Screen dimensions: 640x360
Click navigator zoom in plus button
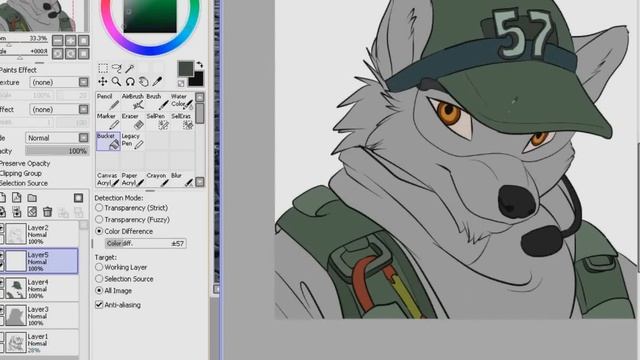[71, 40]
